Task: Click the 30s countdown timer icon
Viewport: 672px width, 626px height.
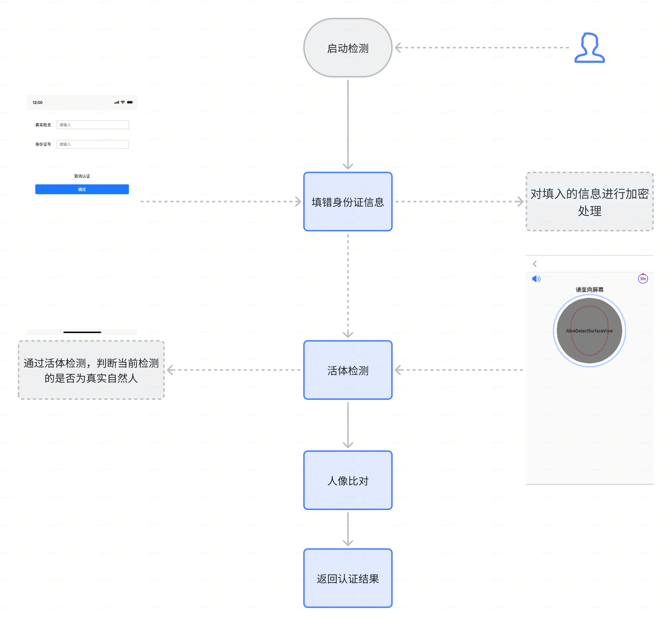Action: [643, 279]
